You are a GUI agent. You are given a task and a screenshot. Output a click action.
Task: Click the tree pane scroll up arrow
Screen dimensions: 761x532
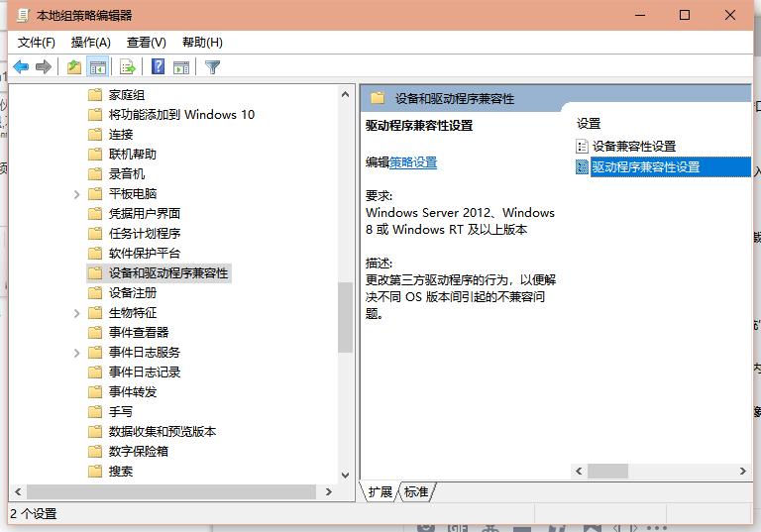[x=345, y=94]
